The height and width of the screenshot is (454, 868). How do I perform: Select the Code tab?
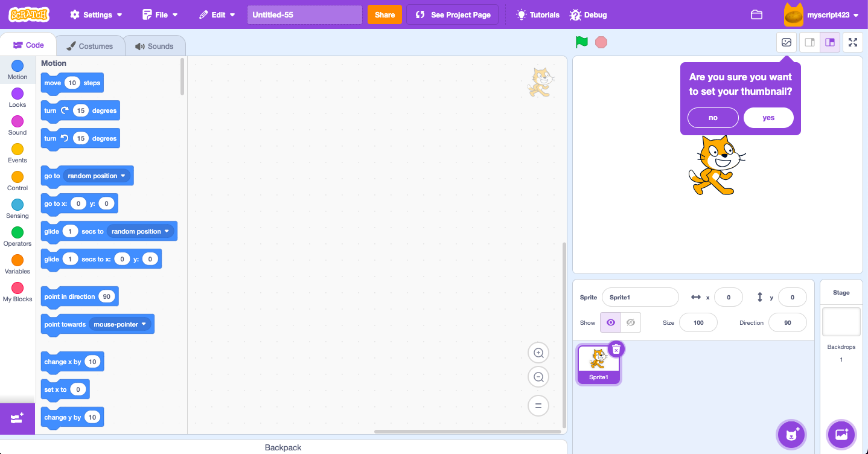click(x=28, y=45)
